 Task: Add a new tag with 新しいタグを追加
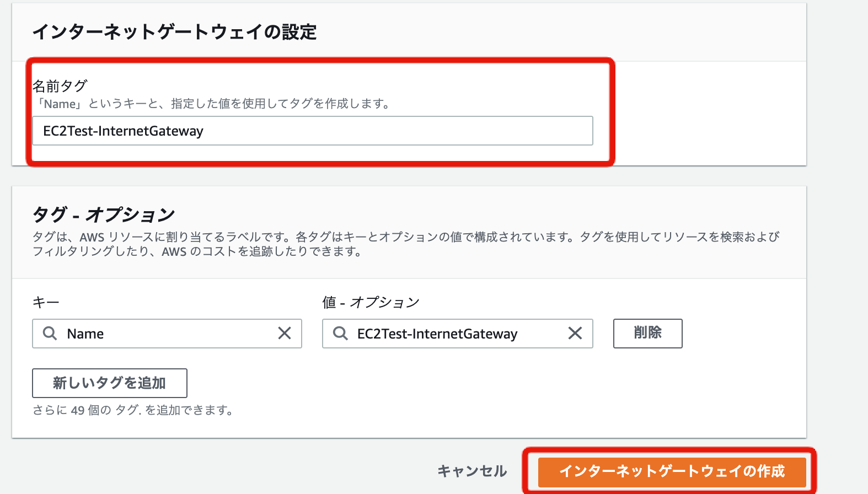pyautogui.click(x=110, y=383)
